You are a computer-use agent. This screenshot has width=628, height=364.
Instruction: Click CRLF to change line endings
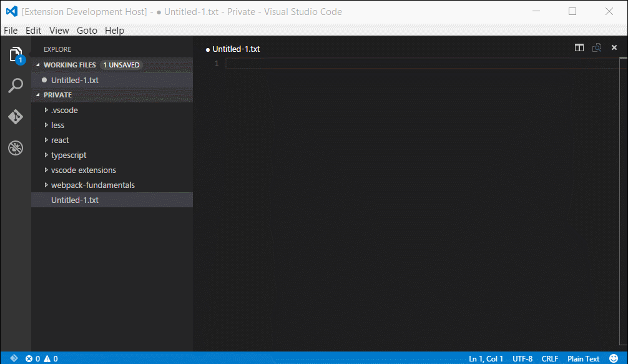[x=550, y=358]
